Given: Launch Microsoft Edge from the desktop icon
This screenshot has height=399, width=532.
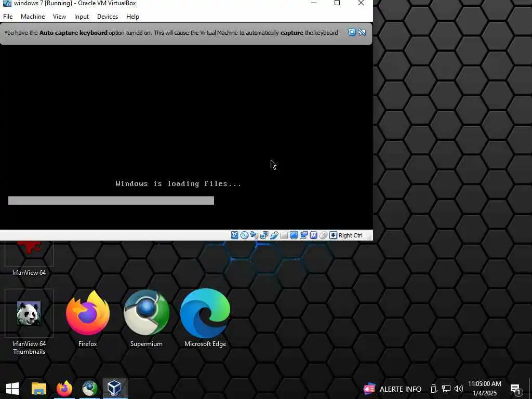Looking at the screenshot, I should coord(205,318).
